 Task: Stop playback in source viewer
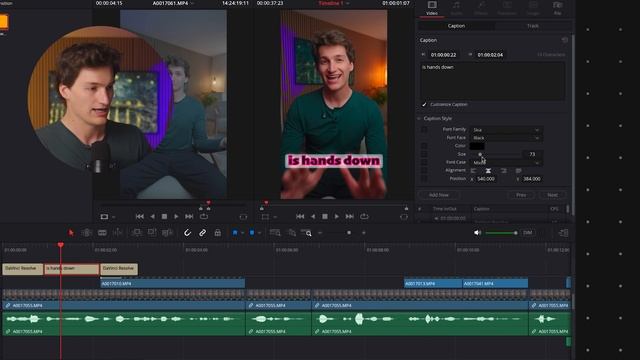pos(164,216)
